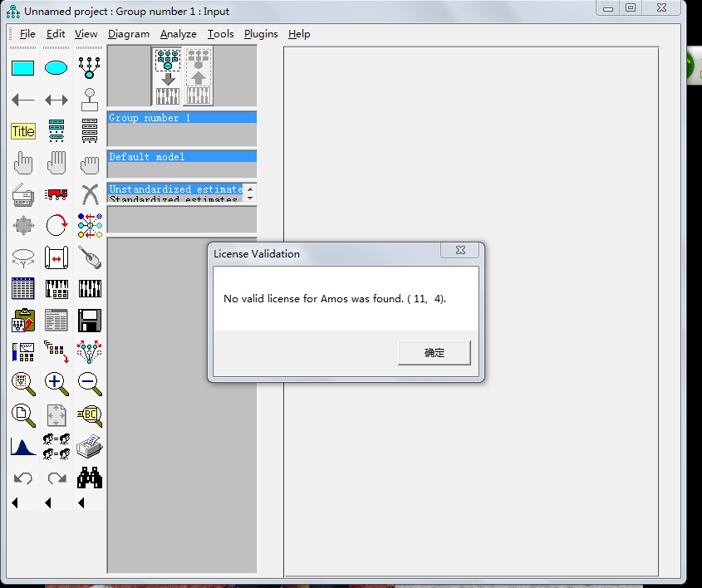Viewport: 702px width, 588px height.
Task: Select Default model in models list
Action: pyautogui.click(x=182, y=157)
